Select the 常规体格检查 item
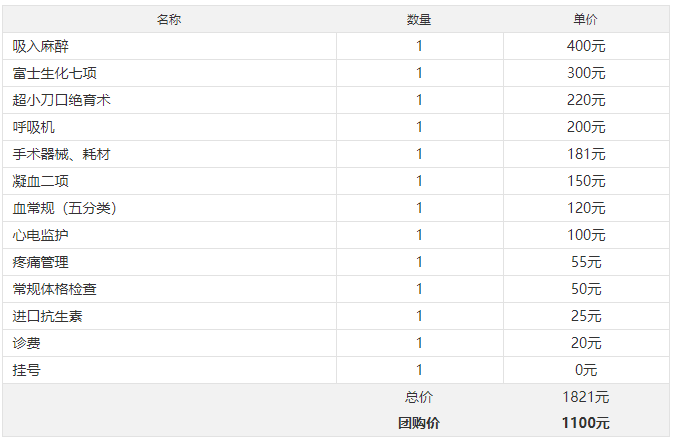This screenshot has height=440, width=674. coord(55,289)
